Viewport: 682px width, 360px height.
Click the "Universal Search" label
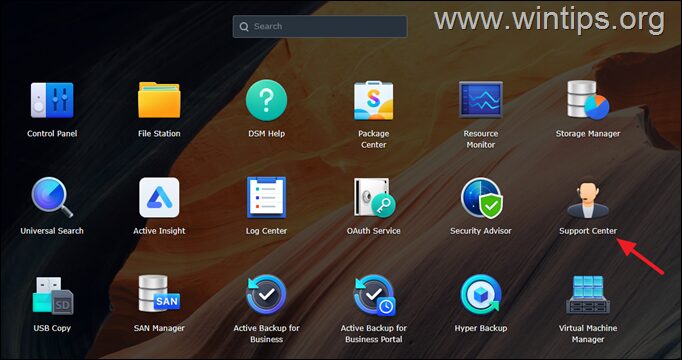pyautogui.click(x=52, y=231)
